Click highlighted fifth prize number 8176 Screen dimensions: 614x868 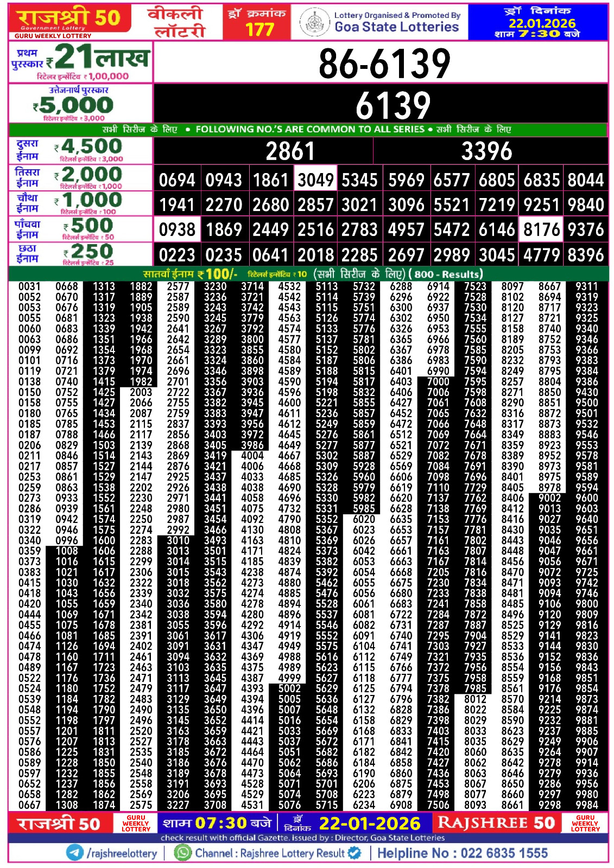click(541, 229)
